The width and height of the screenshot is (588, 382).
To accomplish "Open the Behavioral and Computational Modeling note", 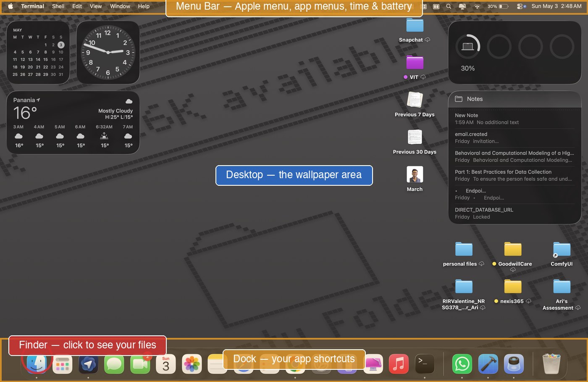I will tap(514, 156).
